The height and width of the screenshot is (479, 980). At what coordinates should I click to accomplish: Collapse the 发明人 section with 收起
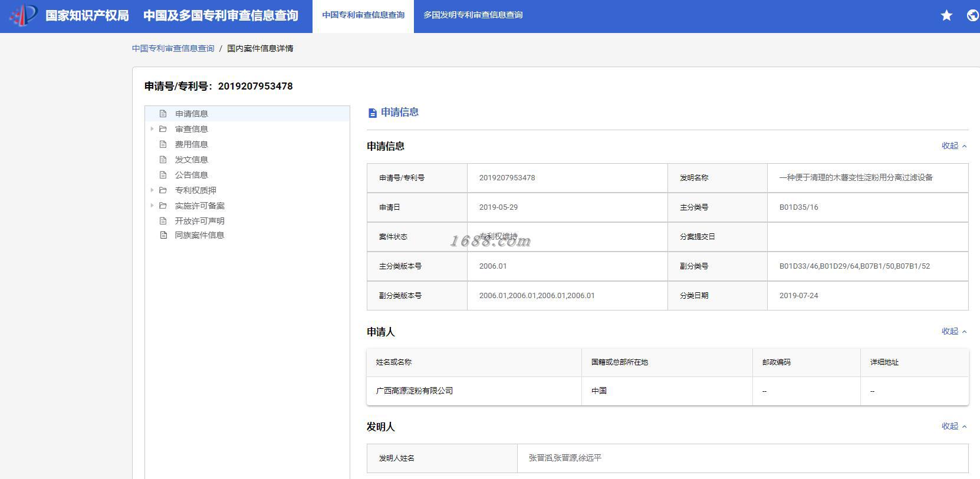954,426
